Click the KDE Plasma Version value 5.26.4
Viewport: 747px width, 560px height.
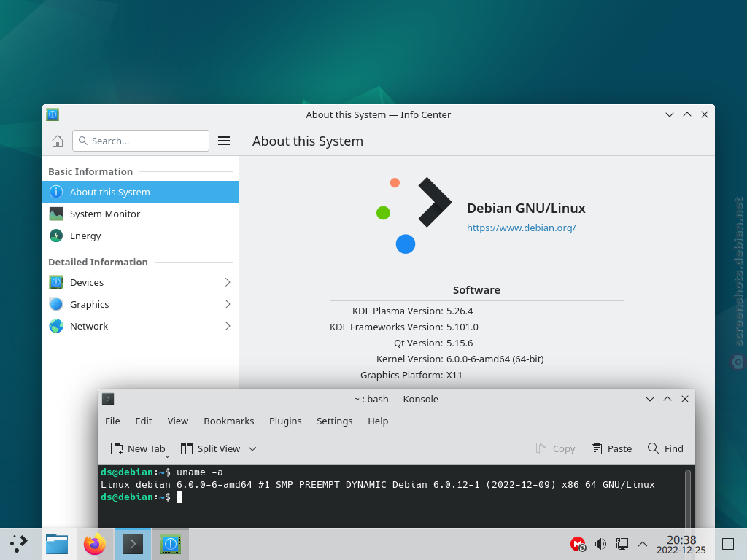[x=460, y=311]
